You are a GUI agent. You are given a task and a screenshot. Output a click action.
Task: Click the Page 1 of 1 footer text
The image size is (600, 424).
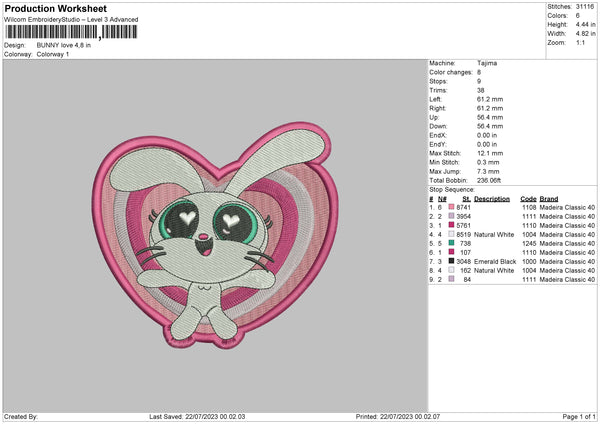tap(574, 417)
